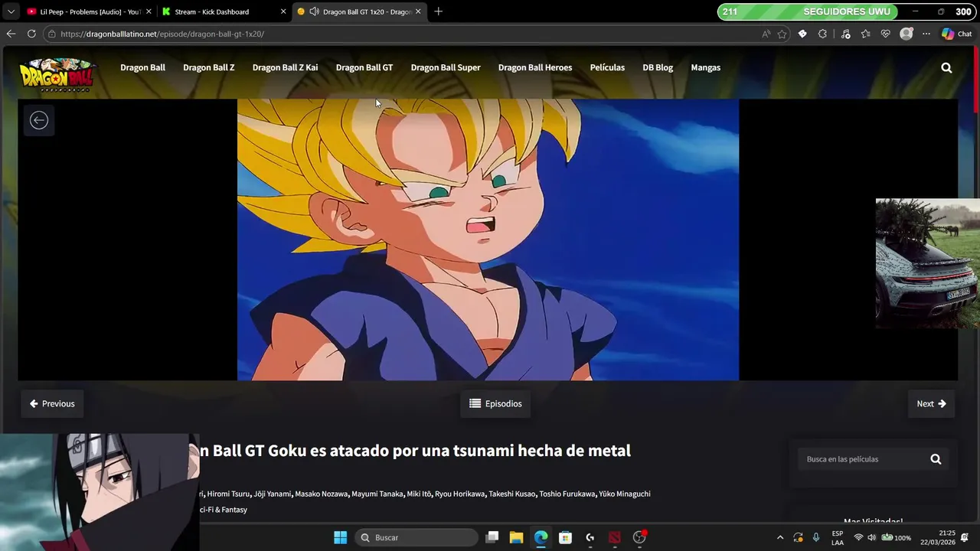Open cast link Toshio Furukawa
This screenshot has height=551, width=980.
567,494
